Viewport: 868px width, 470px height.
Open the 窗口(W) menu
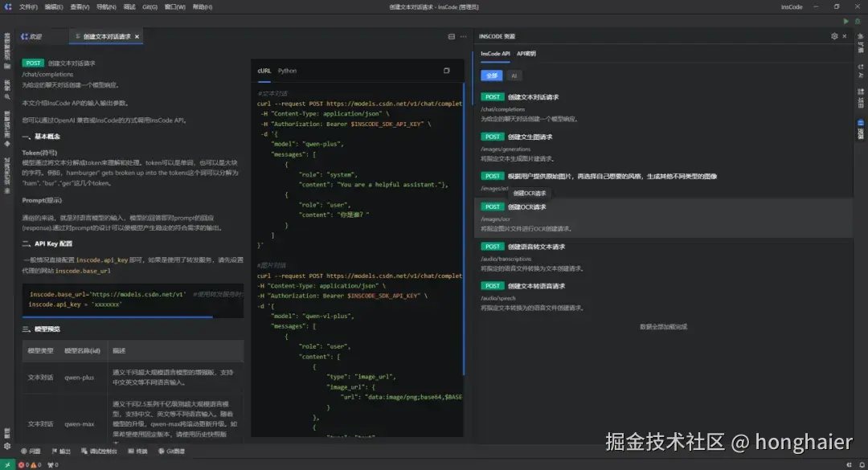[x=175, y=7]
